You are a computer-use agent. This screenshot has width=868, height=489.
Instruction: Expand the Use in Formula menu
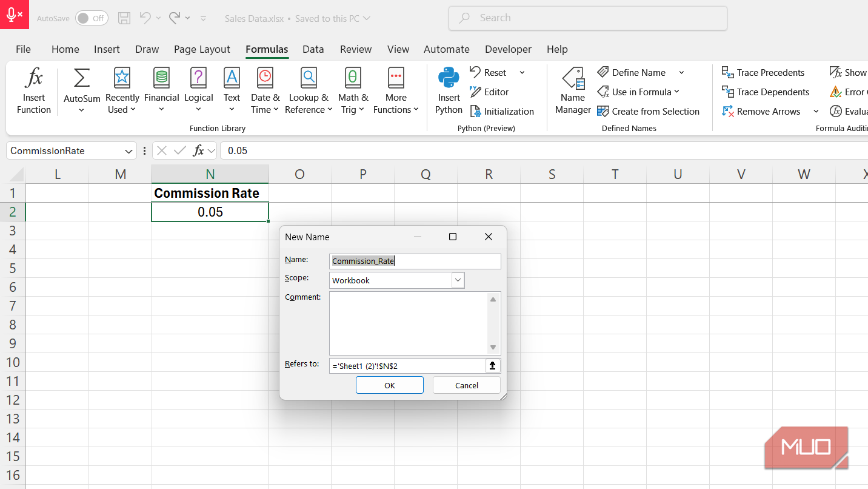(x=638, y=92)
